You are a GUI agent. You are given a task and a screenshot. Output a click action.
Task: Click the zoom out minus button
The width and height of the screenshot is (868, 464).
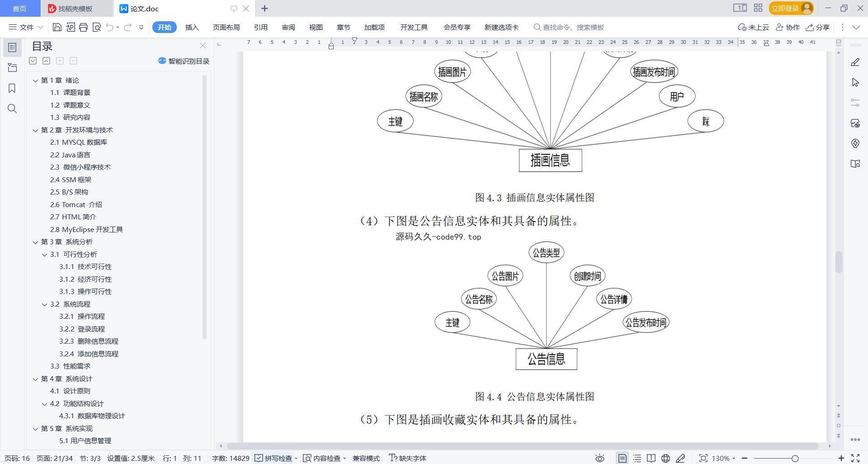click(744, 458)
